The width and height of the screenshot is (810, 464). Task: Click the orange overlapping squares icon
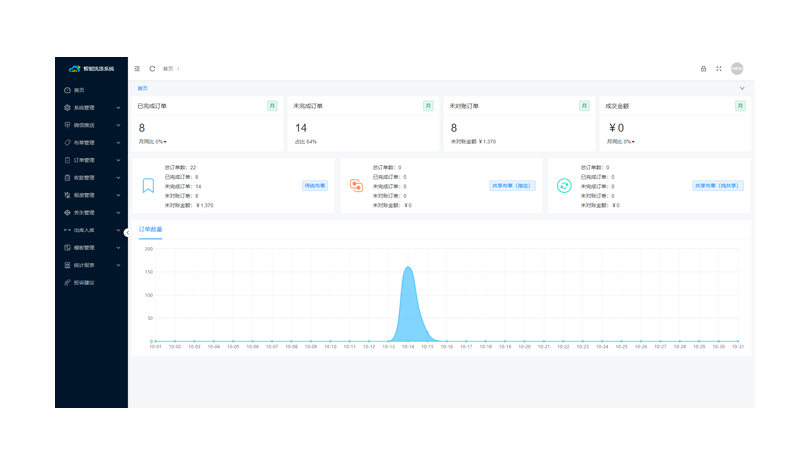[x=356, y=185]
